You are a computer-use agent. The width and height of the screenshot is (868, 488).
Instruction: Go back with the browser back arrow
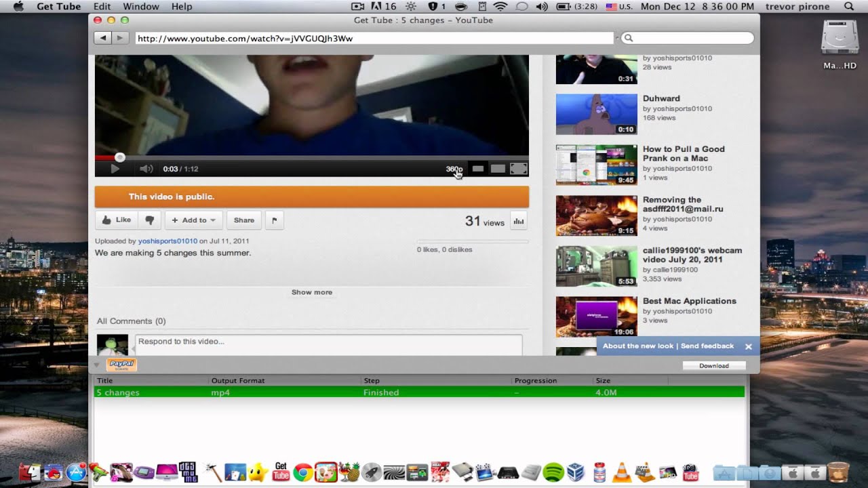(x=103, y=39)
